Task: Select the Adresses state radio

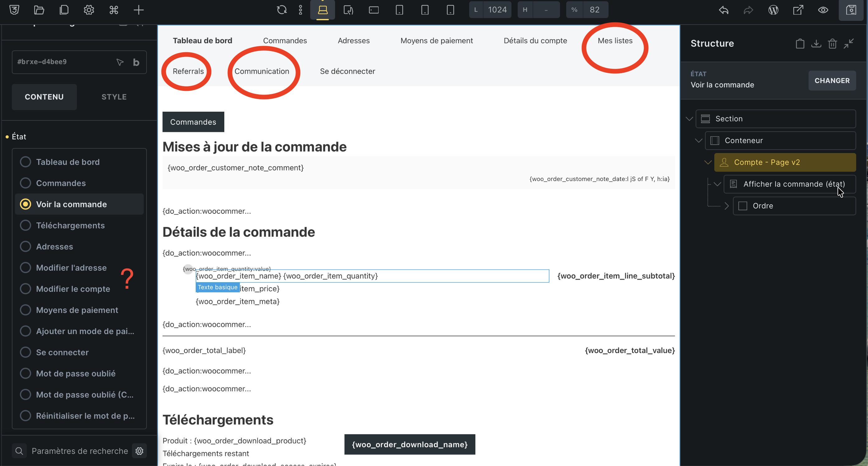Action: [25, 246]
